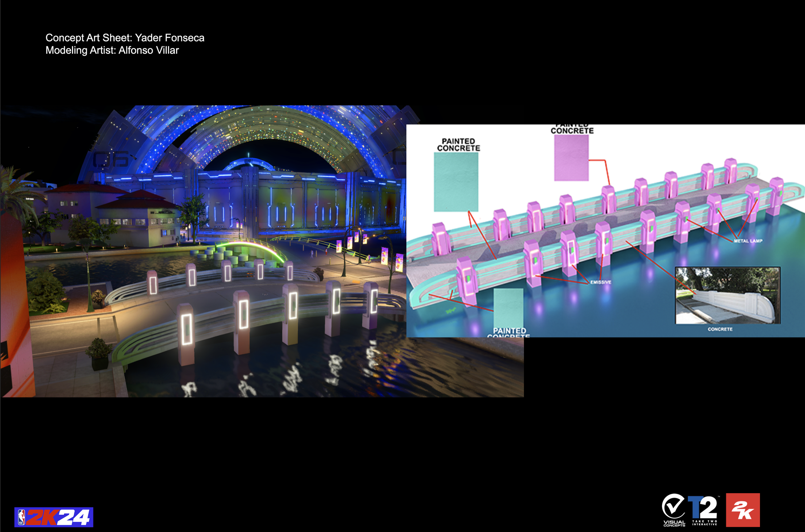Click the Visual Concepts logo
Viewport: 805px width, 532px height.
pyautogui.click(x=674, y=509)
